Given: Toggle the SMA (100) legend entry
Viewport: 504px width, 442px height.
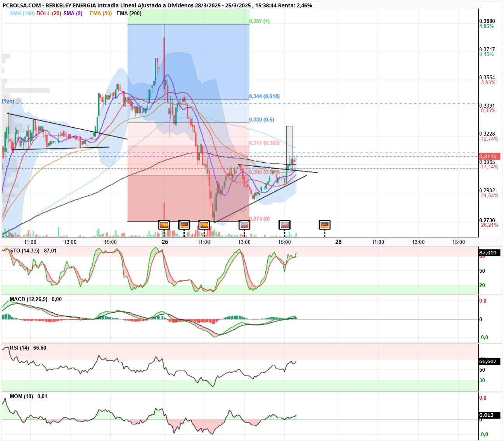Looking at the screenshot, I should click(23, 13).
